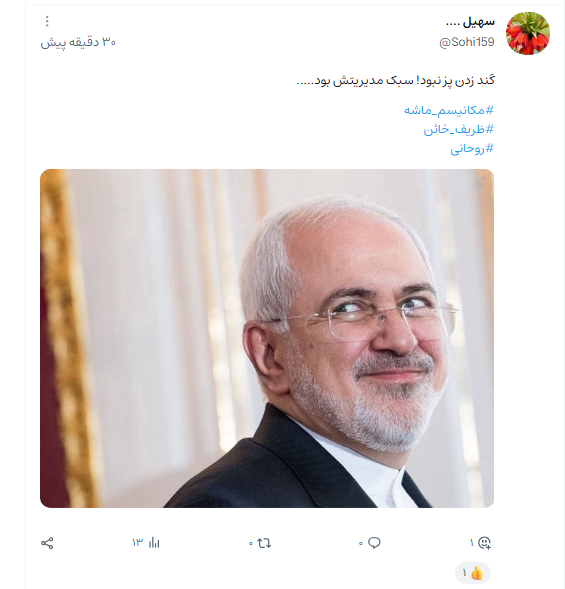Click the view count ۱۳ number
The width and height of the screenshot is (565, 589).
pyautogui.click(x=138, y=543)
